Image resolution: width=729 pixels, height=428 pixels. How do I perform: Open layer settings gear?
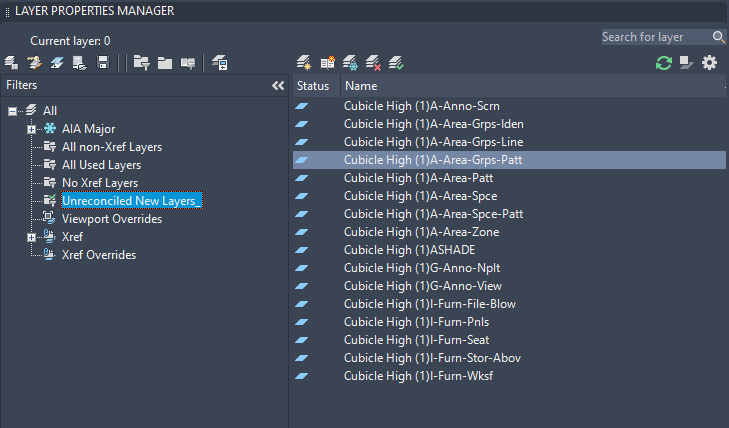709,63
